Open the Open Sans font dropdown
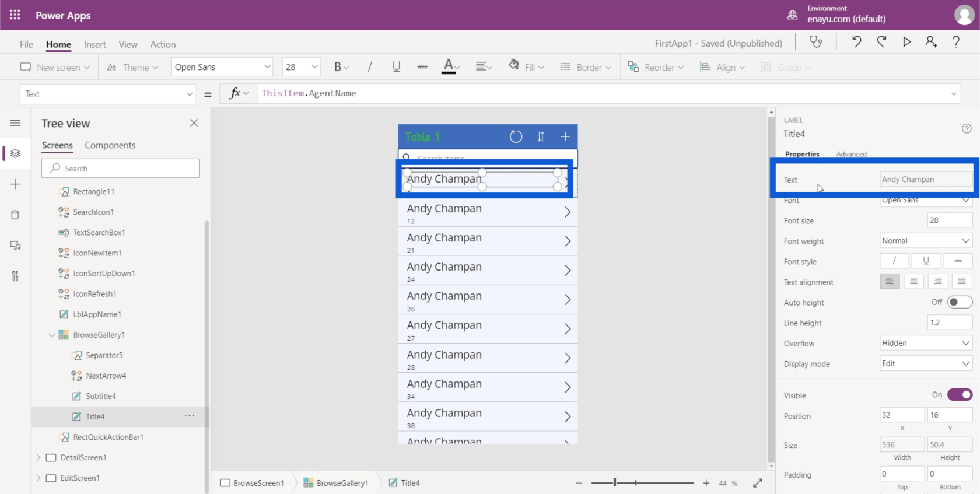 222,67
